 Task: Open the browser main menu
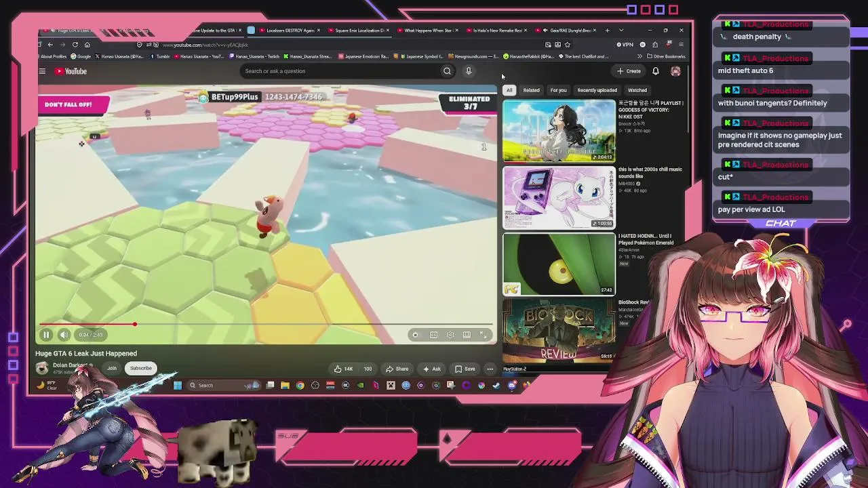(681, 45)
